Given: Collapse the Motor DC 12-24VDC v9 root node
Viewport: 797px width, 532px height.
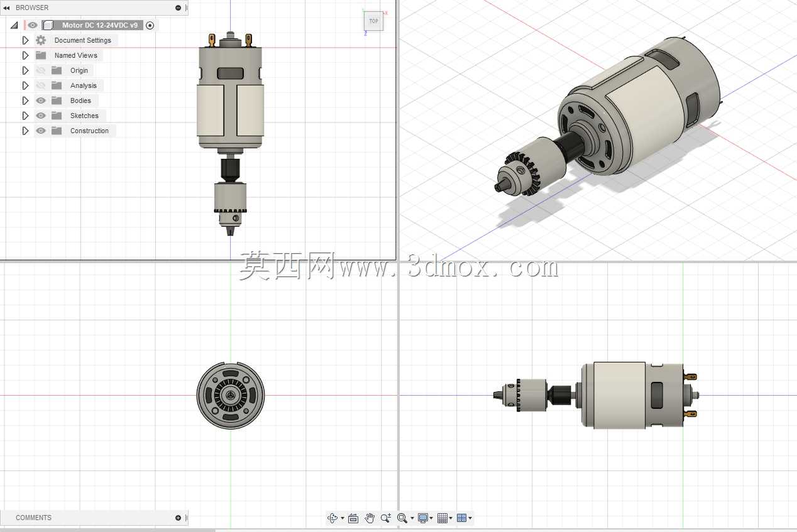Looking at the screenshot, I should pos(14,25).
